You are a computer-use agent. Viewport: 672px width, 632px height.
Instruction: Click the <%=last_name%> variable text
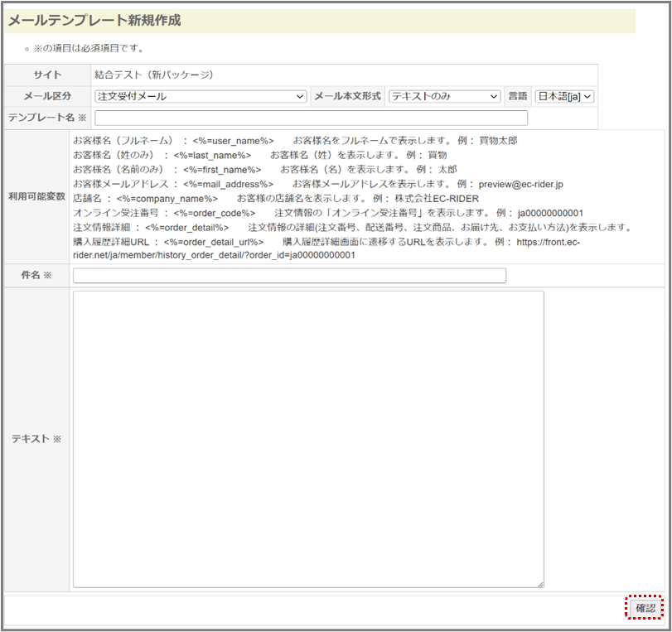pyautogui.click(x=212, y=155)
